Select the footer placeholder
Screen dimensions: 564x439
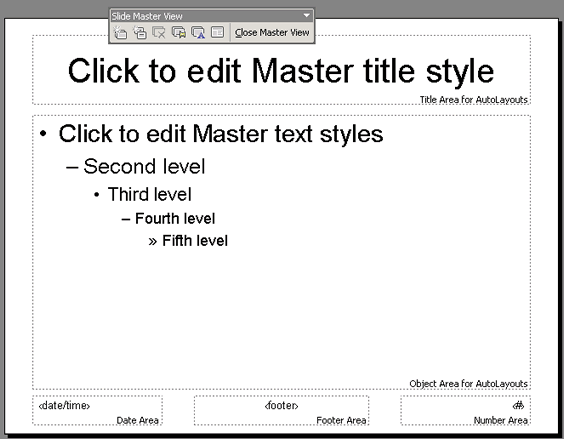281,411
